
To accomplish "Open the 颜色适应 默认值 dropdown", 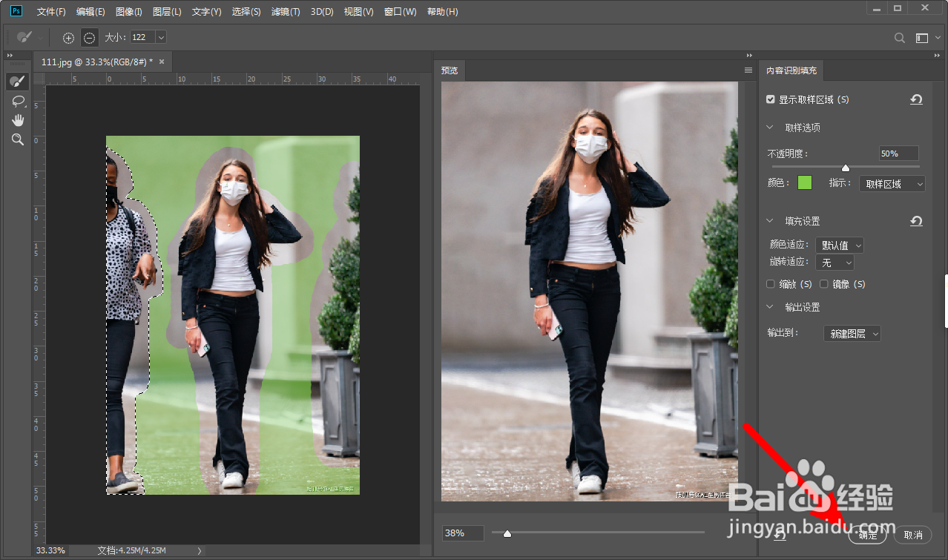I will pyautogui.click(x=840, y=245).
